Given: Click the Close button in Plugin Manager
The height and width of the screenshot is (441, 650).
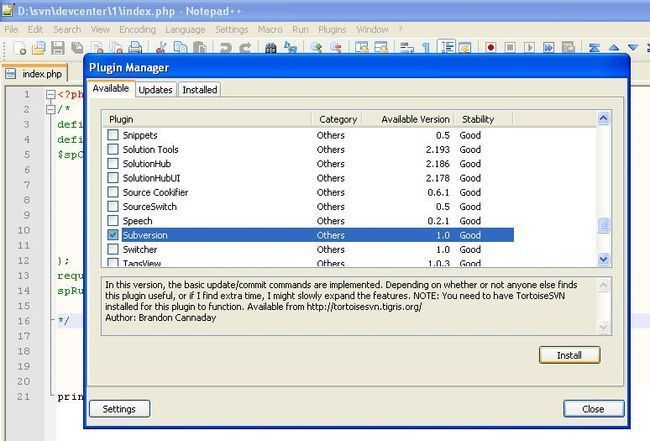Looking at the screenshot, I should point(593,409).
